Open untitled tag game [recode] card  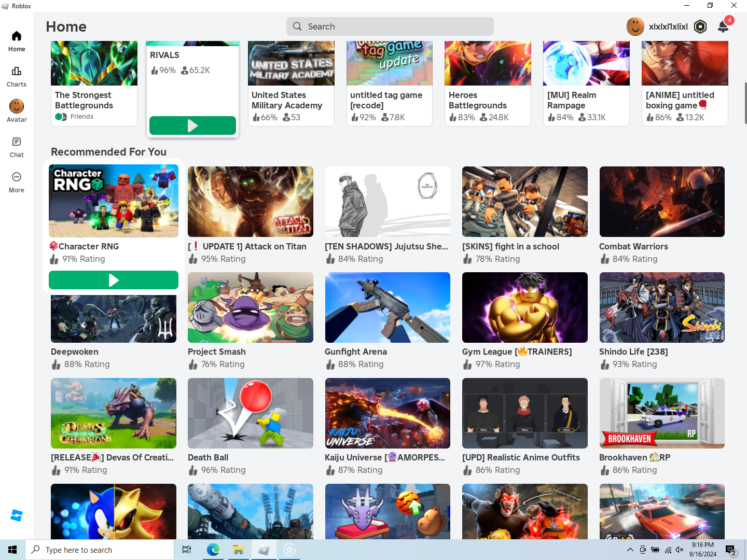point(390,83)
